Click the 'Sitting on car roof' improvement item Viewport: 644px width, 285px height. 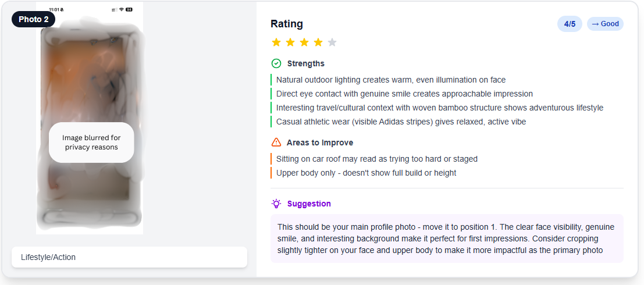tap(376, 159)
